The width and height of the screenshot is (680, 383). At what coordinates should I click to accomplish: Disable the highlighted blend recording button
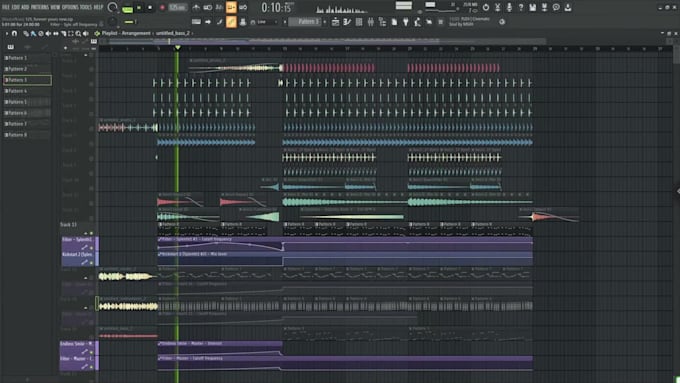click(231, 7)
